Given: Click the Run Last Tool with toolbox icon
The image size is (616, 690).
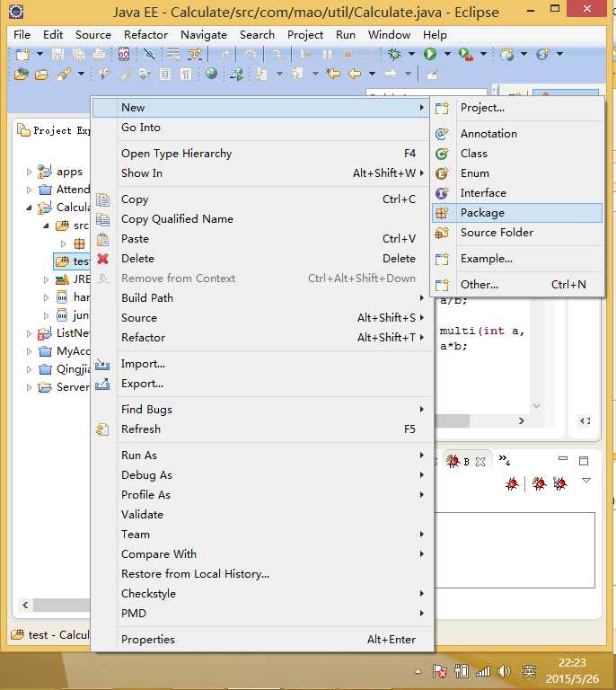Looking at the screenshot, I should [466, 54].
